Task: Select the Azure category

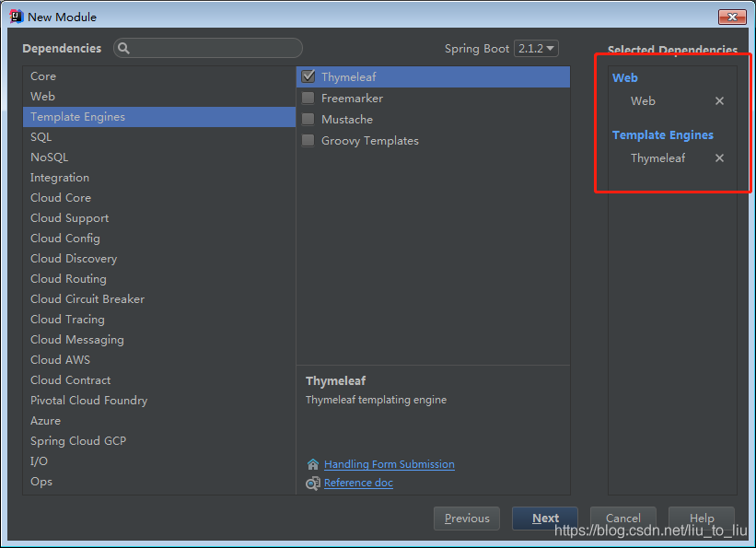Action: point(159,421)
